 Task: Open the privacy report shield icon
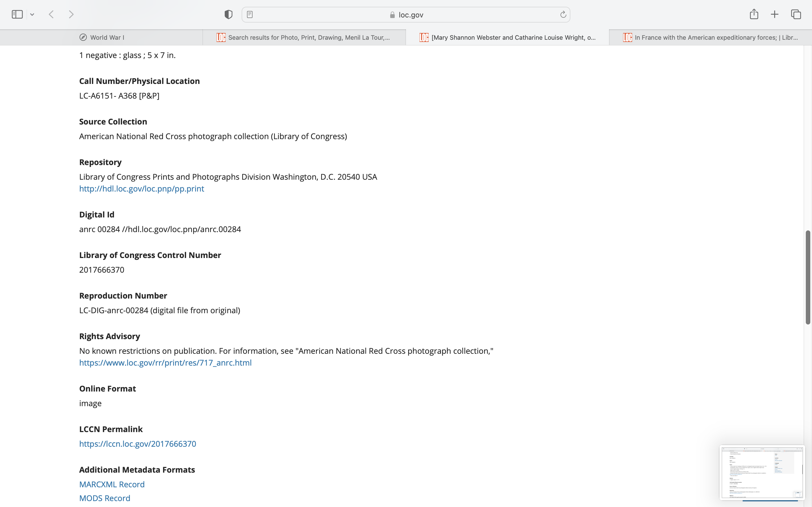(228, 14)
